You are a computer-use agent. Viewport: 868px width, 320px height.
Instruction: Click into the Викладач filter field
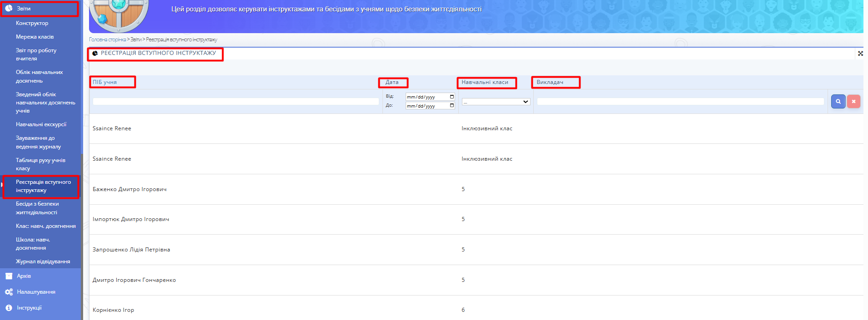click(x=680, y=102)
